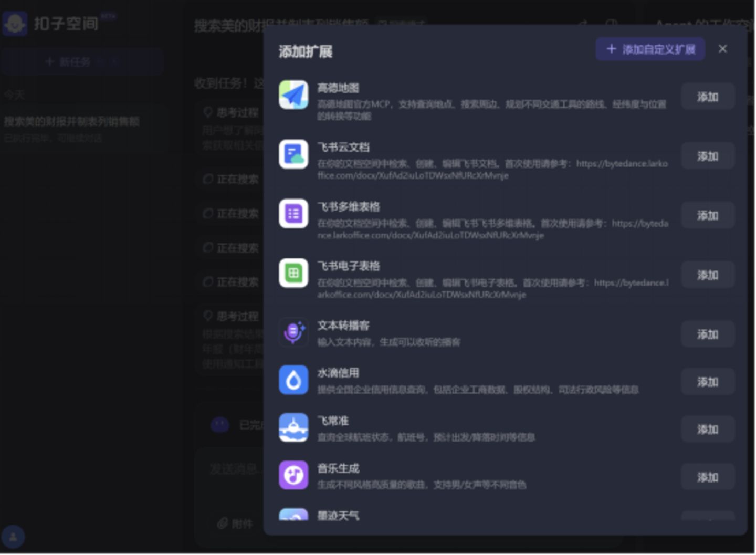Add the 水滴信用 extension
The height and width of the screenshot is (555, 756).
708,382
